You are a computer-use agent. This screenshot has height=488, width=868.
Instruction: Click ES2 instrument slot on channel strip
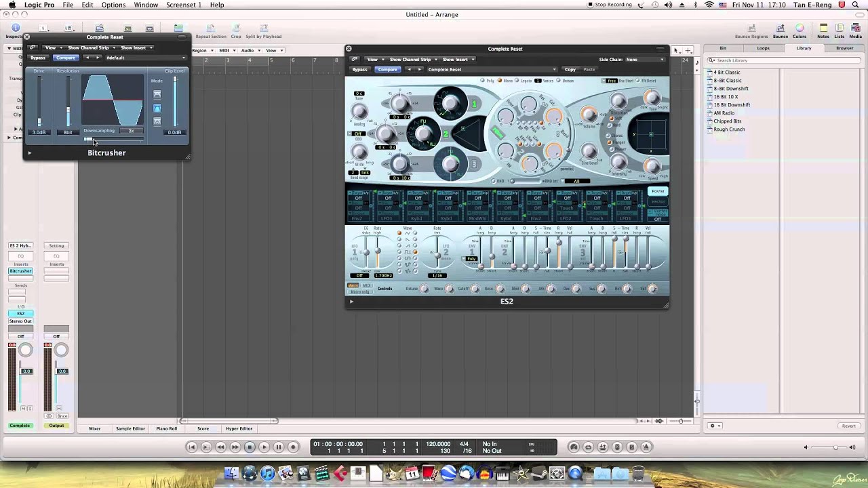pyautogui.click(x=20, y=314)
